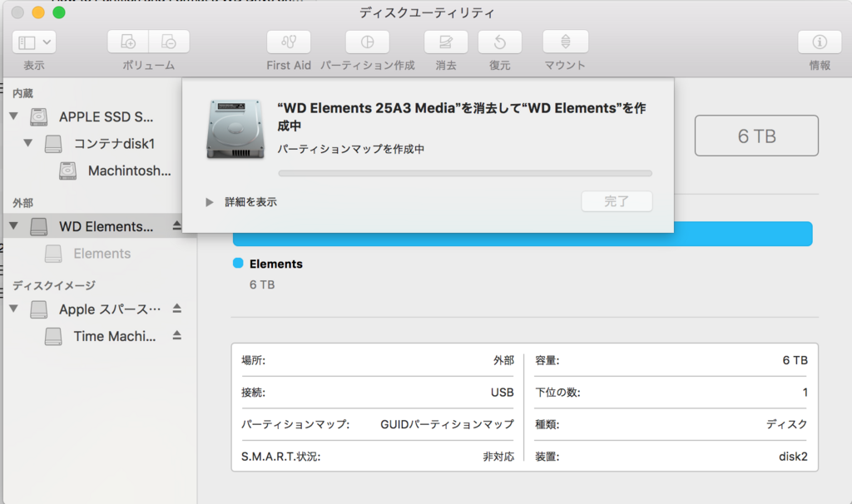The height and width of the screenshot is (504, 852).
Task: Collapse the コンテナdisk1 container
Action: pyautogui.click(x=28, y=143)
